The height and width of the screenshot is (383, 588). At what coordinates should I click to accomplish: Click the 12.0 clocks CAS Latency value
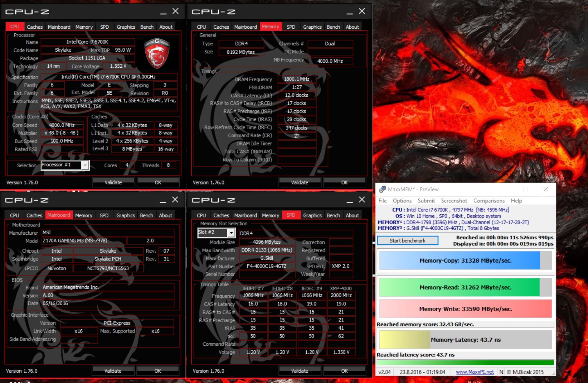[297, 95]
